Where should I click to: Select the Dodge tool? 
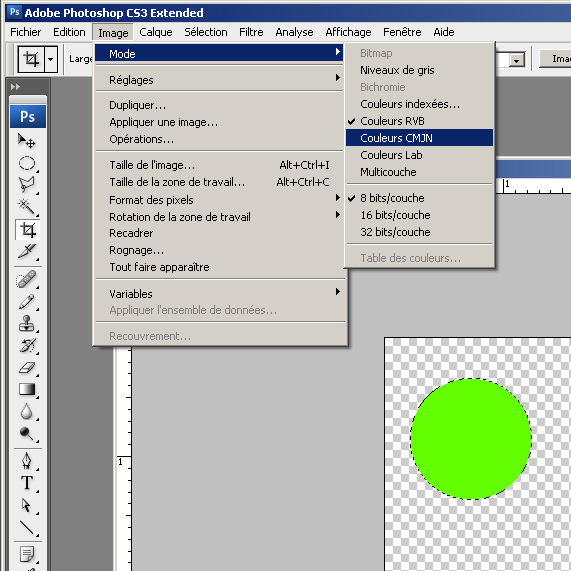[27, 433]
